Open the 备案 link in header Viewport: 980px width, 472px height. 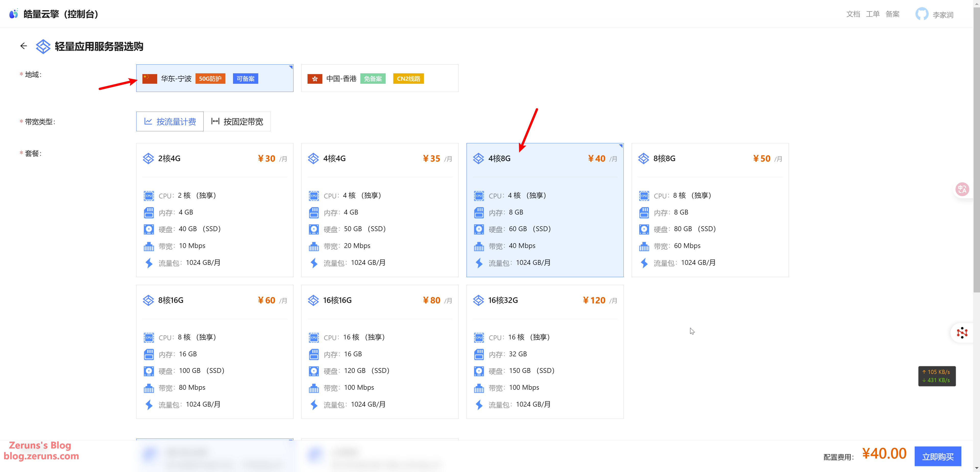click(892, 14)
